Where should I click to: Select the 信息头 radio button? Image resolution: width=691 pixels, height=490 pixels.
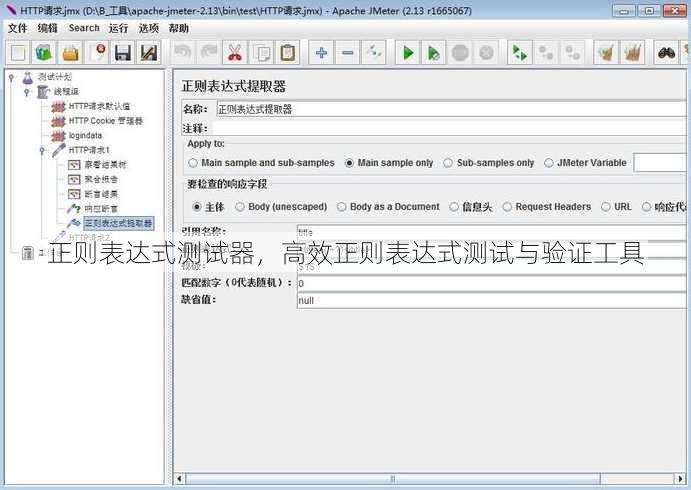point(454,207)
